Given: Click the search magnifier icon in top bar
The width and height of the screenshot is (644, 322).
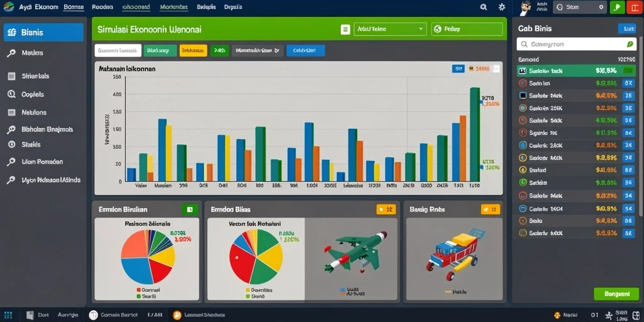Looking at the screenshot, I should [x=484, y=7].
